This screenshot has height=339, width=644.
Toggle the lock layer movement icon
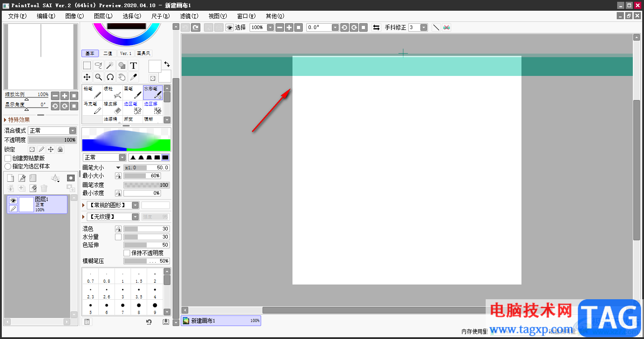(x=51, y=149)
